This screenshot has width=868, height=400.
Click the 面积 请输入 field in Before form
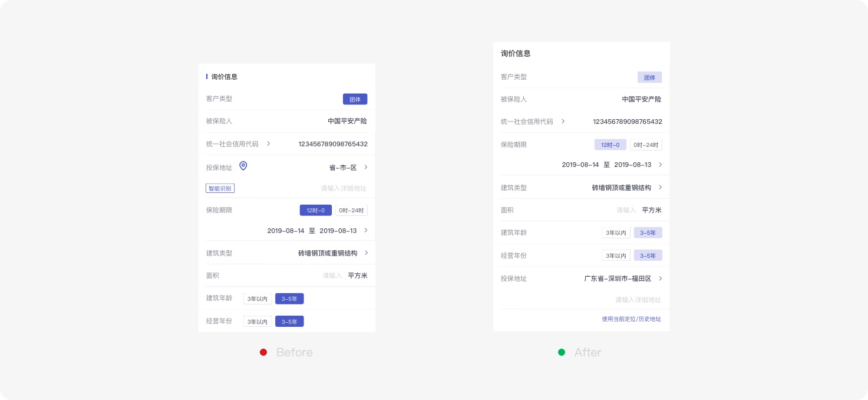333,276
